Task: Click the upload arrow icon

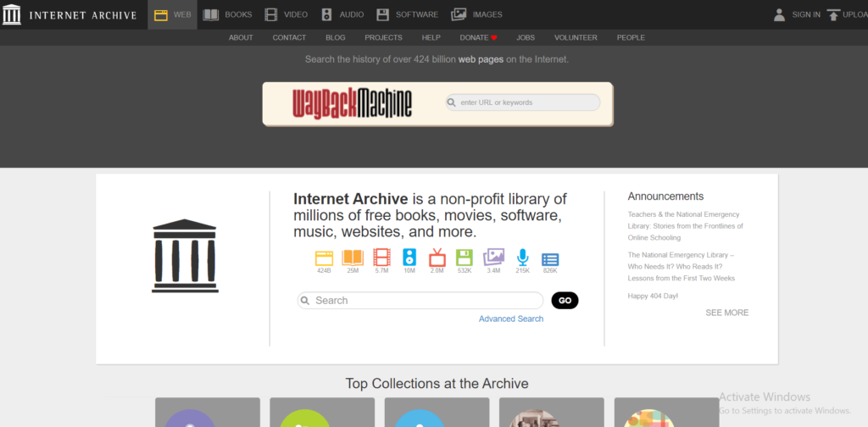Action: (833, 15)
